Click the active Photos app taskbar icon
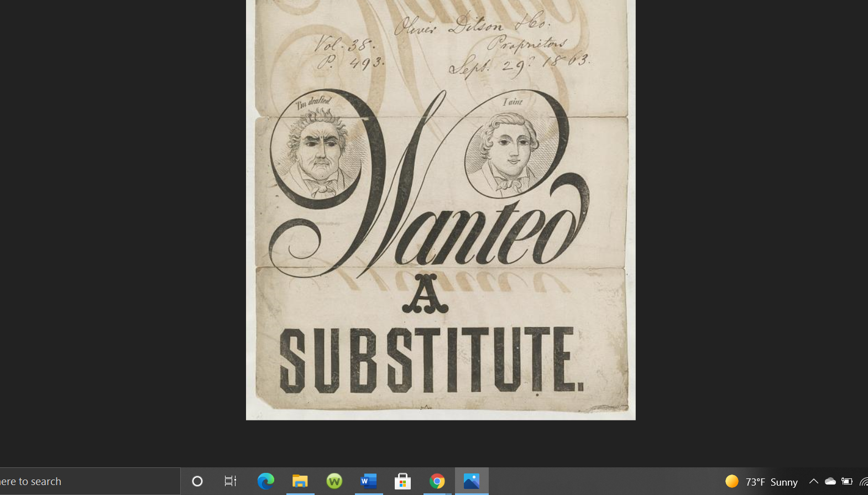 [x=472, y=481]
